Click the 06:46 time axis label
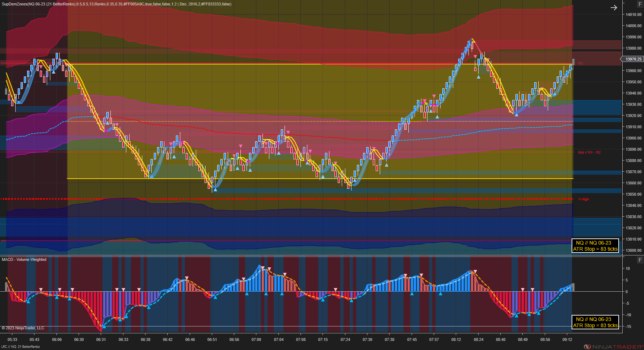The width and height of the screenshot is (644, 350). [190, 339]
